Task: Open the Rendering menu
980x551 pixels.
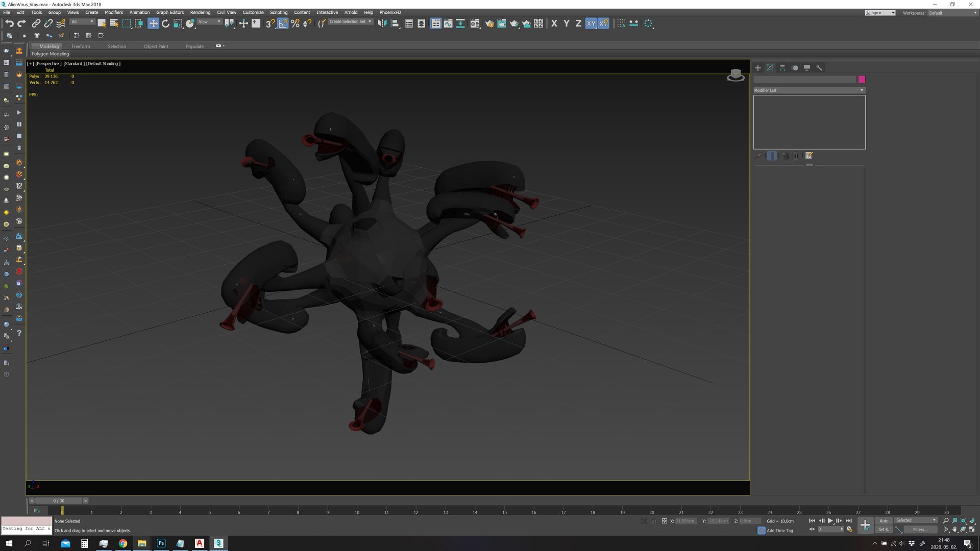Action: click(x=200, y=12)
